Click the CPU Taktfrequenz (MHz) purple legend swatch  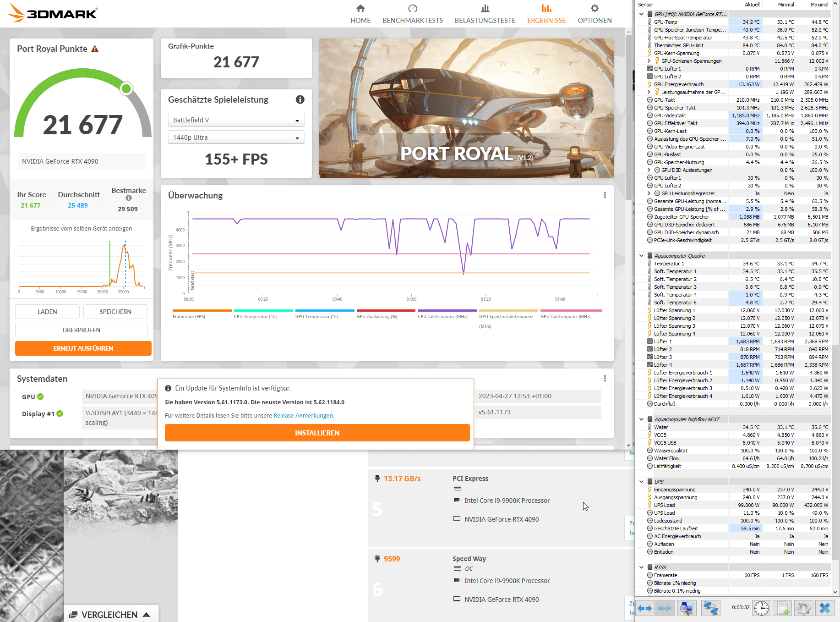point(447,310)
